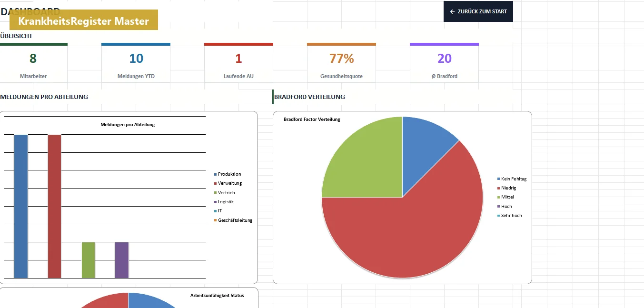
Task: Click the Hoch legend entry
Action: click(x=505, y=207)
